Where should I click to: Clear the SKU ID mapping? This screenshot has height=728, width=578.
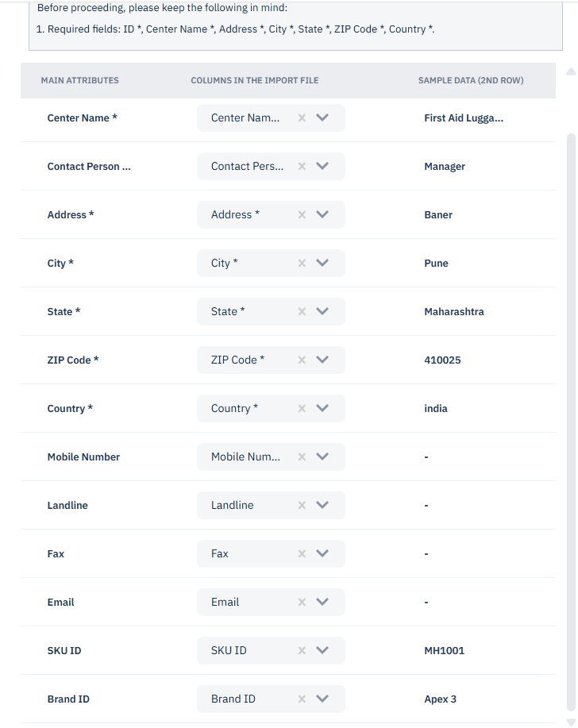tap(302, 651)
